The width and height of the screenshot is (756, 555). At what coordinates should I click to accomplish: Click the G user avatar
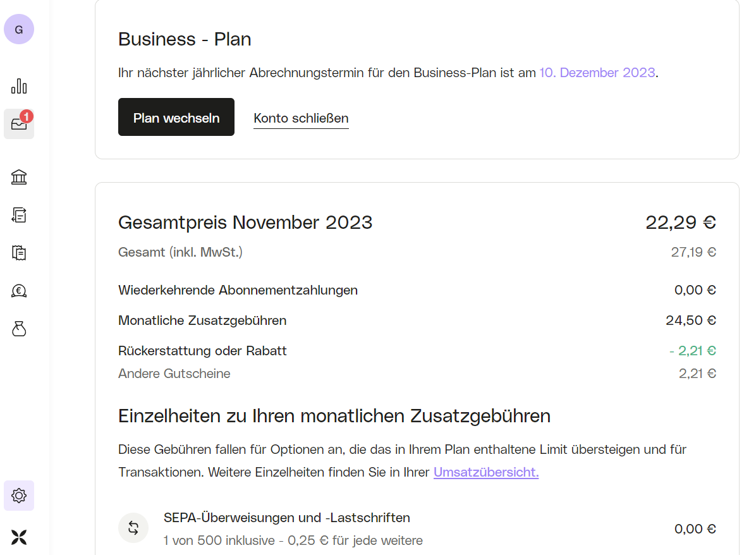click(19, 30)
